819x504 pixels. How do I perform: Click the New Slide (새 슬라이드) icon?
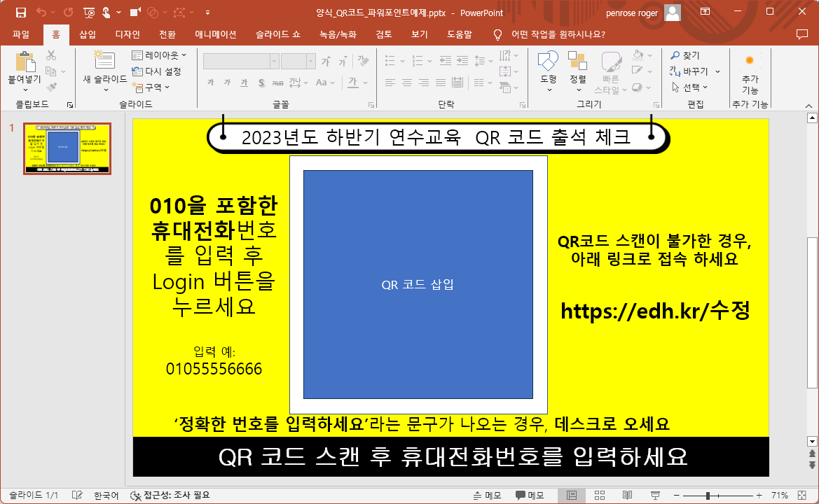pyautogui.click(x=104, y=62)
